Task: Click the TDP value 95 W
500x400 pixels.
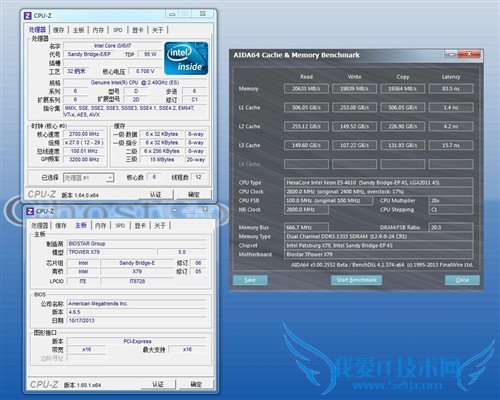Action: [x=150, y=54]
